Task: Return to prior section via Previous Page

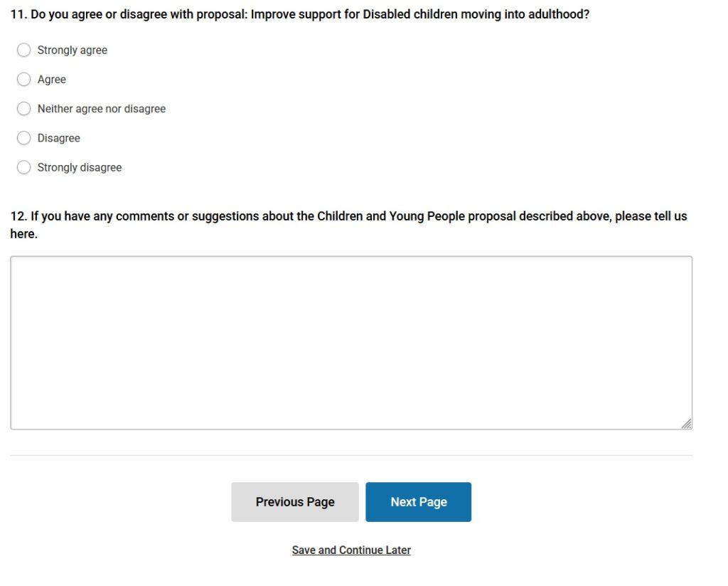Action: (294, 501)
